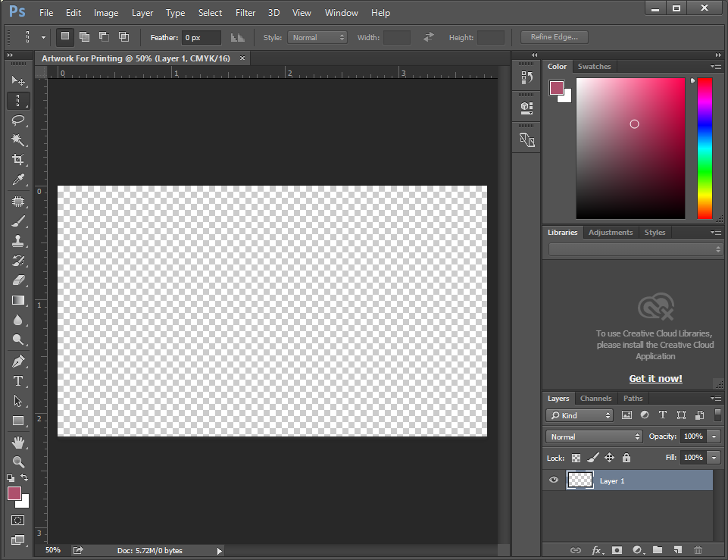Expand the Opacity slider dropdown arrow
Image resolution: width=728 pixels, height=560 pixels.
coord(714,436)
